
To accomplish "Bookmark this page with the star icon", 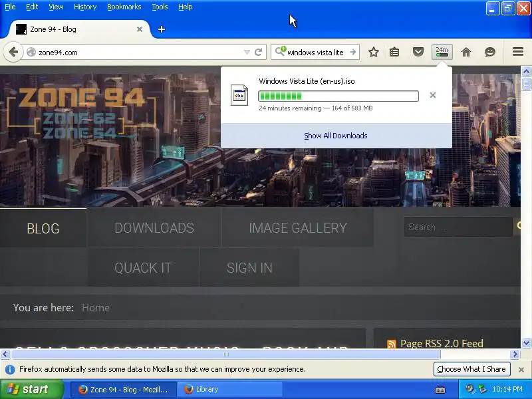I will (x=374, y=53).
